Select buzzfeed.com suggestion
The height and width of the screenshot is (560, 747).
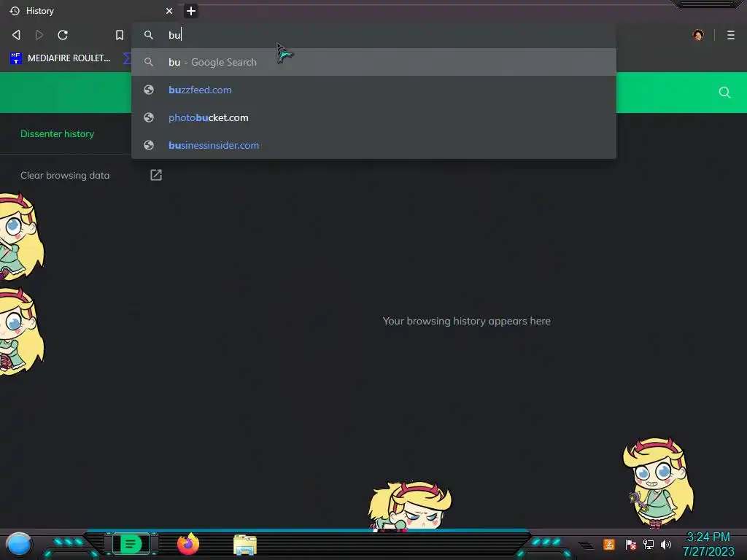coord(373,90)
